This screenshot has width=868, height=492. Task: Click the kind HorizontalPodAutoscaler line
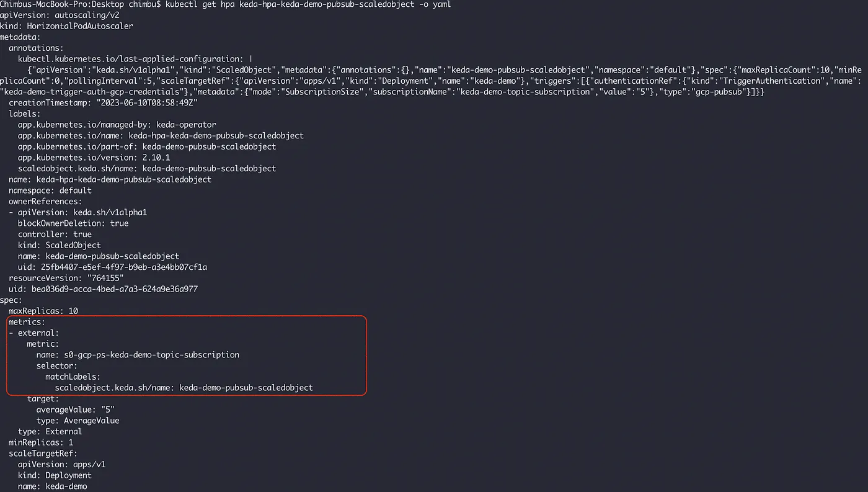66,26
